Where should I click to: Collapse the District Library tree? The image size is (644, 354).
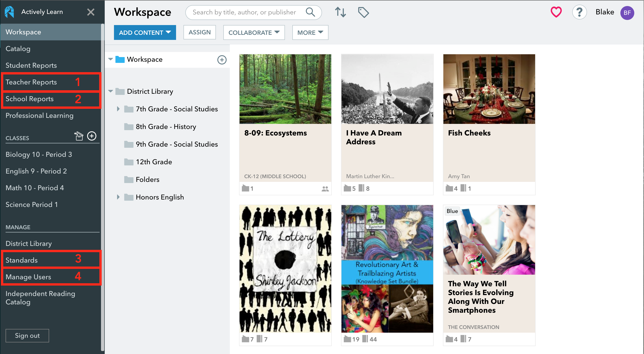coord(111,91)
